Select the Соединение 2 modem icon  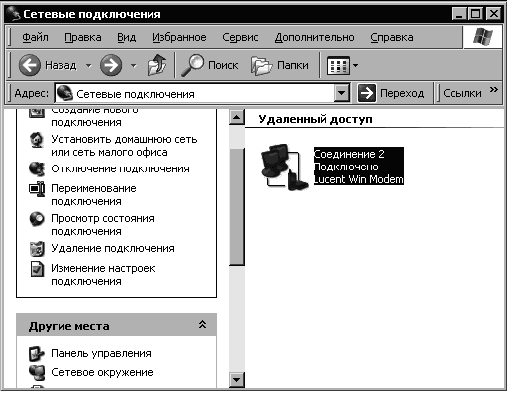coord(284,167)
